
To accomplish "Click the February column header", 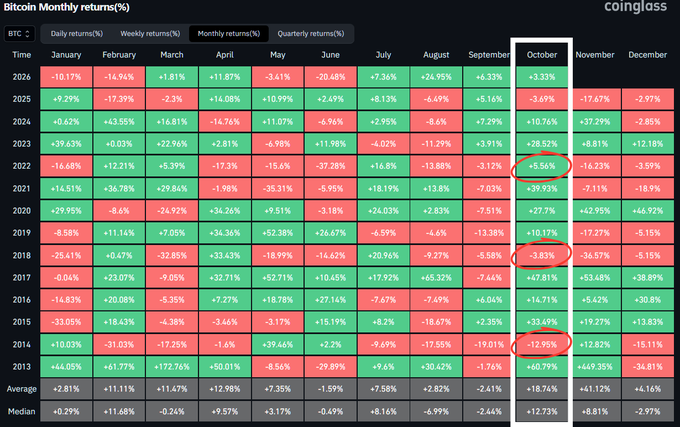I will [119, 55].
